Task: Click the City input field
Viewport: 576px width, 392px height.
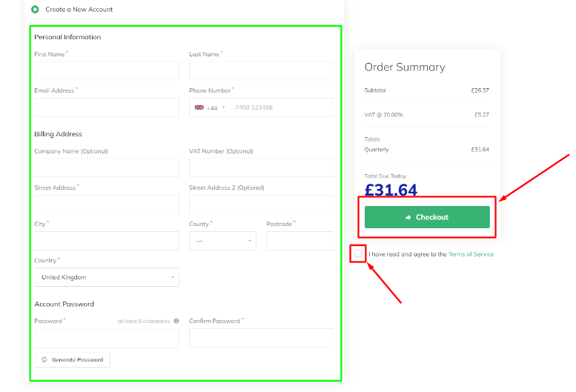Action: (x=107, y=240)
